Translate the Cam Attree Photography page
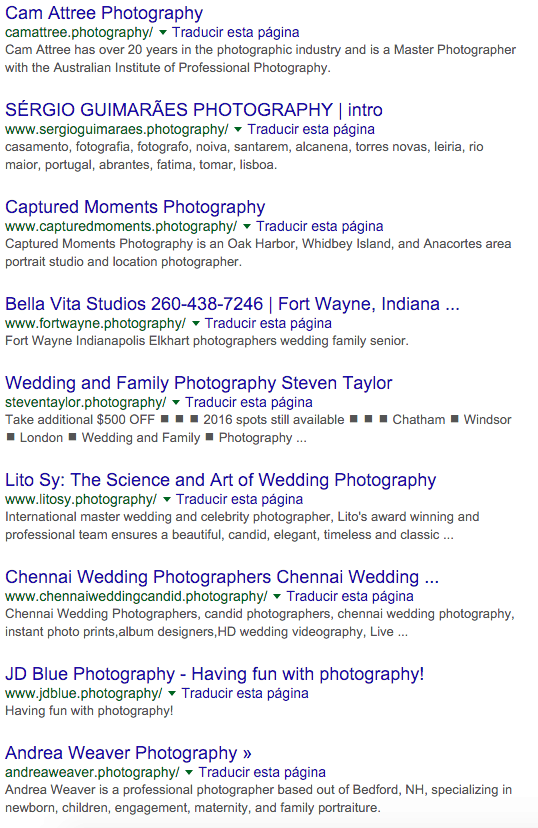The width and height of the screenshot is (538, 828). tap(235, 32)
